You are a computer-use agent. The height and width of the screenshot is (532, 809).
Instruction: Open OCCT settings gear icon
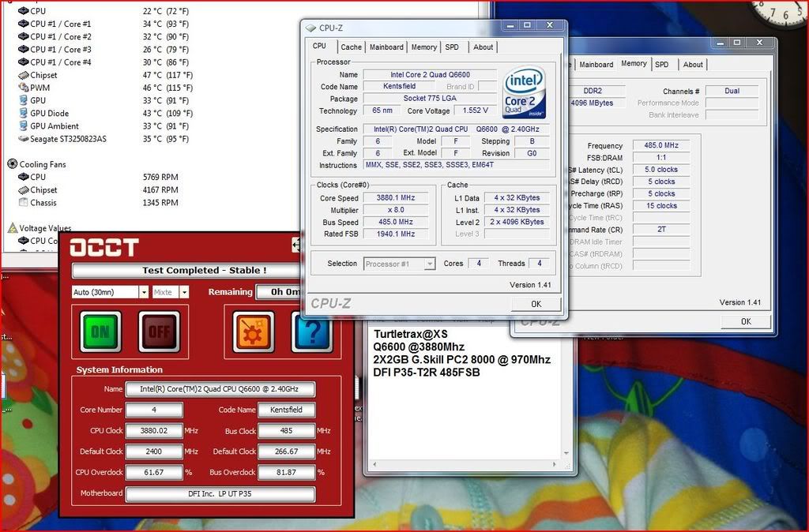tap(253, 332)
